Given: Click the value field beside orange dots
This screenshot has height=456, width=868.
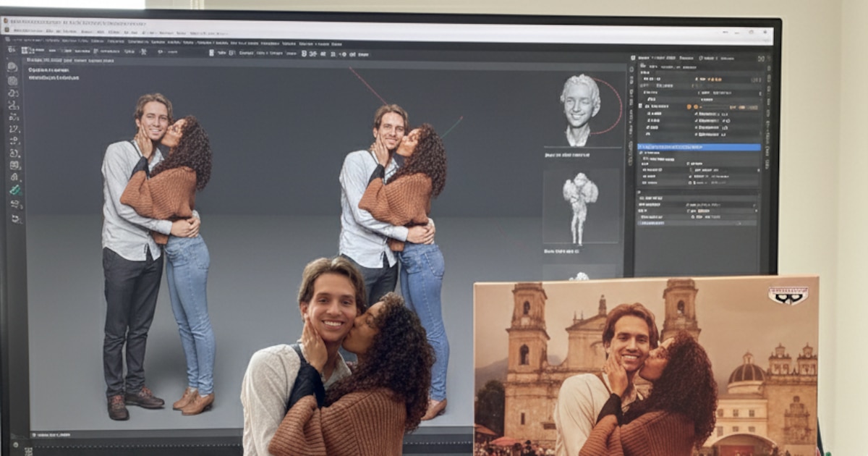Looking at the screenshot, I should point(744,107).
